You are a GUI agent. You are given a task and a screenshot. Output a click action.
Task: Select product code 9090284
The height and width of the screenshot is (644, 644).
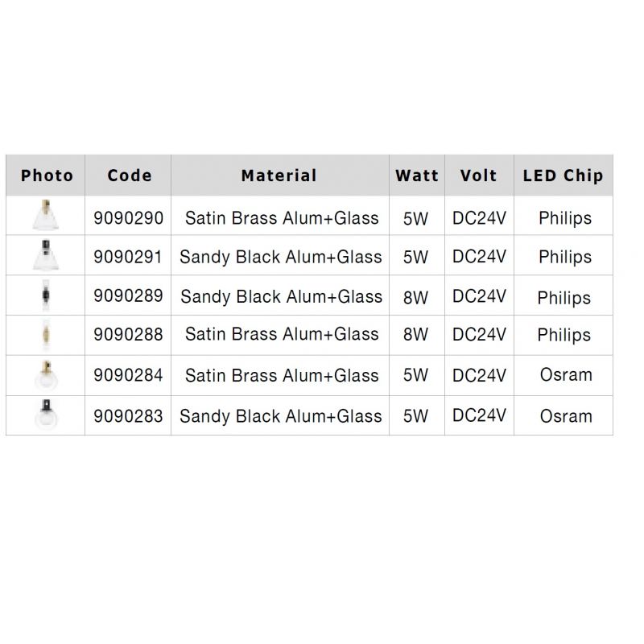[x=128, y=375]
